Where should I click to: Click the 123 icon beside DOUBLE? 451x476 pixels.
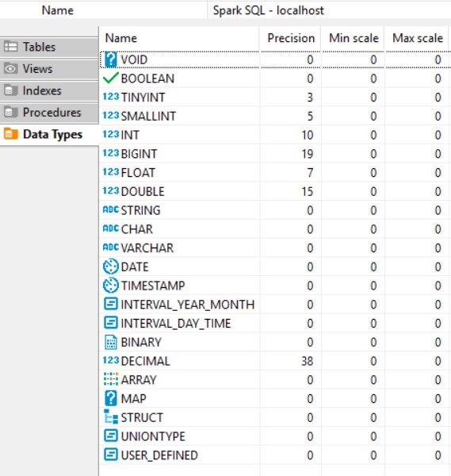(111, 190)
